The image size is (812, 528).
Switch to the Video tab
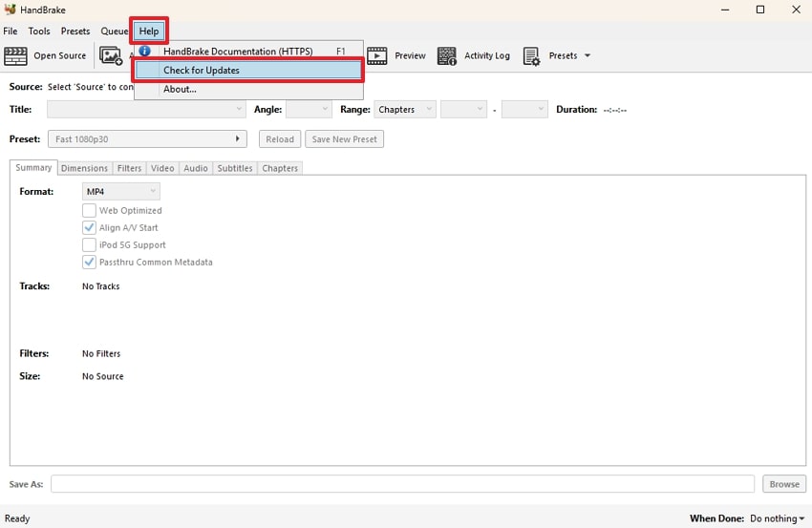coord(162,168)
